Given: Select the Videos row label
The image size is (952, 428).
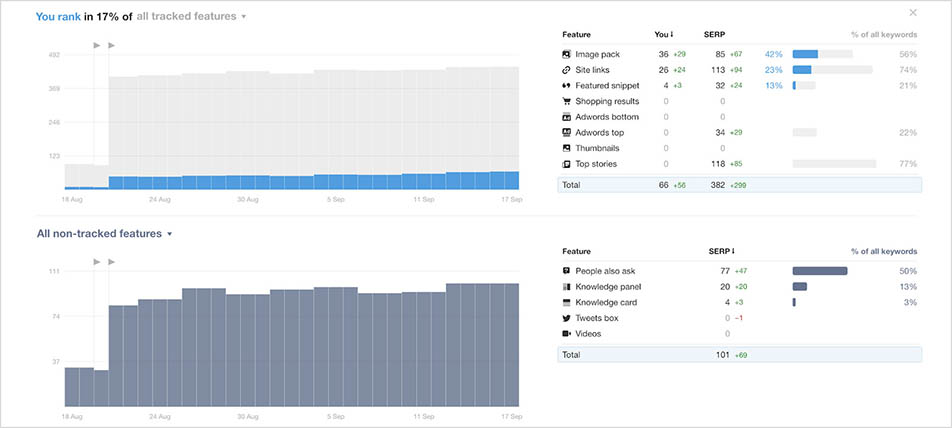Looking at the screenshot, I should 588,334.
